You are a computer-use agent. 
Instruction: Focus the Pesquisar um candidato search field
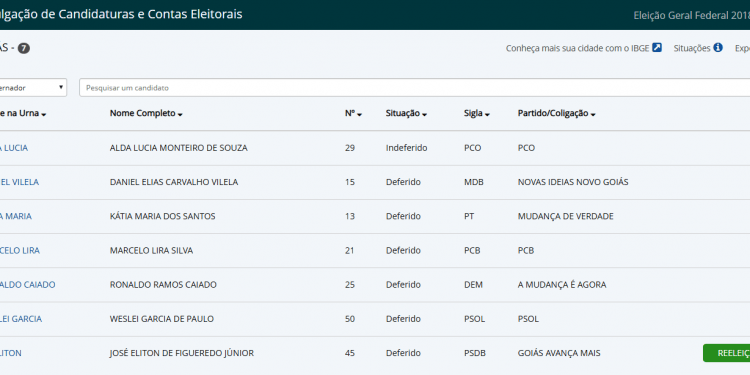click(414, 88)
